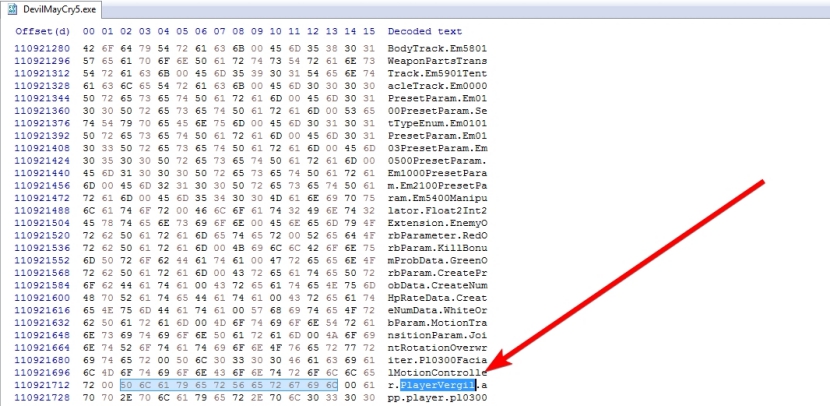Click decoded text WeaponPartsTrans
The width and height of the screenshot is (830, 406).
point(437,62)
